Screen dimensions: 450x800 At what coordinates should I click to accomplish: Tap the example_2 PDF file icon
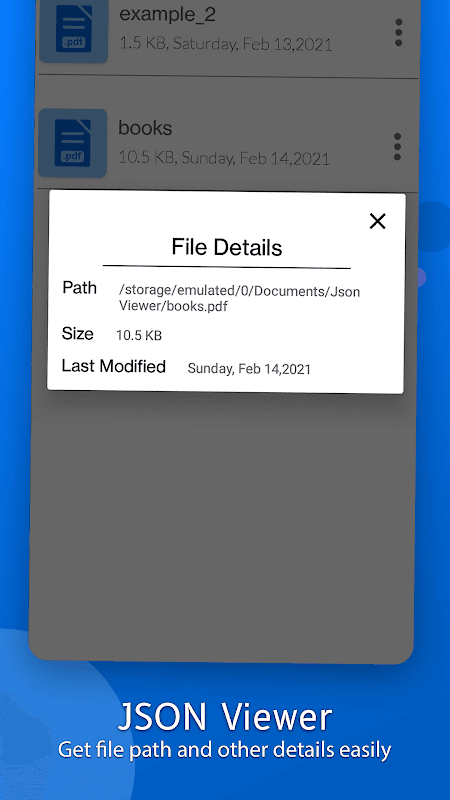pos(73,31)
